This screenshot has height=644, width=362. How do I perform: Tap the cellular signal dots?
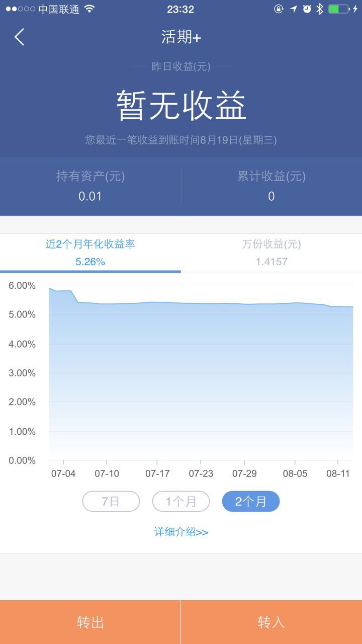[x=20, y=9]
